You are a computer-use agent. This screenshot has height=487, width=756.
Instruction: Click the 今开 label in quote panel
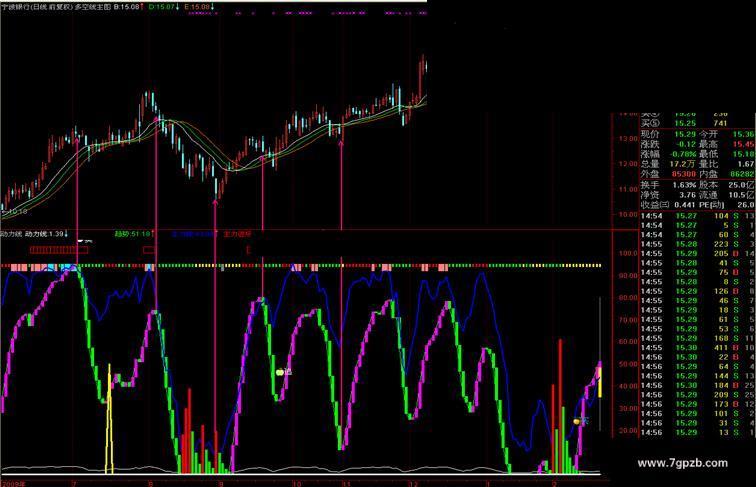coord(709,135)
